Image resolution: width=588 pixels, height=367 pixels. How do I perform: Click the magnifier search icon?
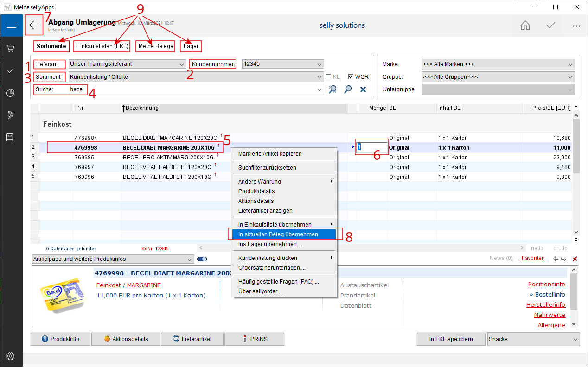coord(348,89)
